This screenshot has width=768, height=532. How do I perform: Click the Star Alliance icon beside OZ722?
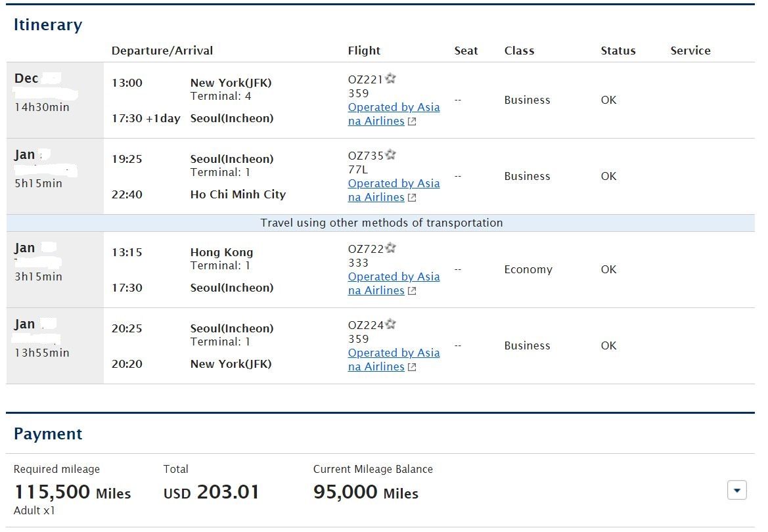point(390,248)
